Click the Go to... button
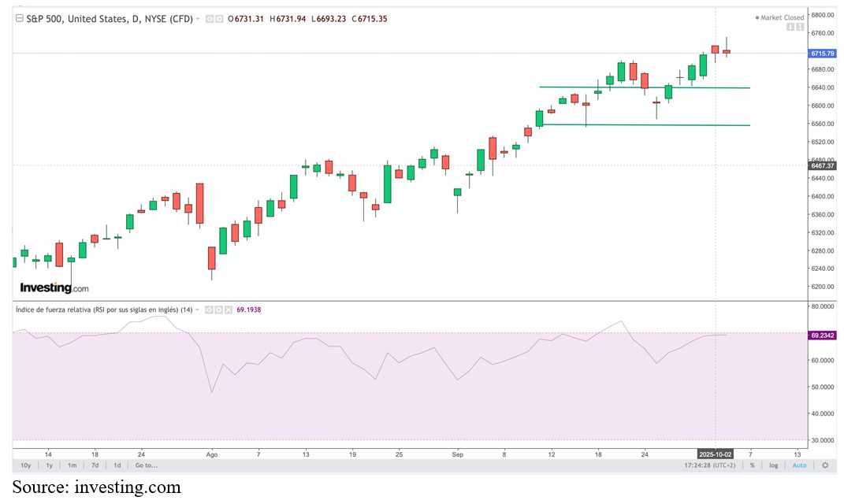Screen dimensions: 844x504 coord(147,465)
